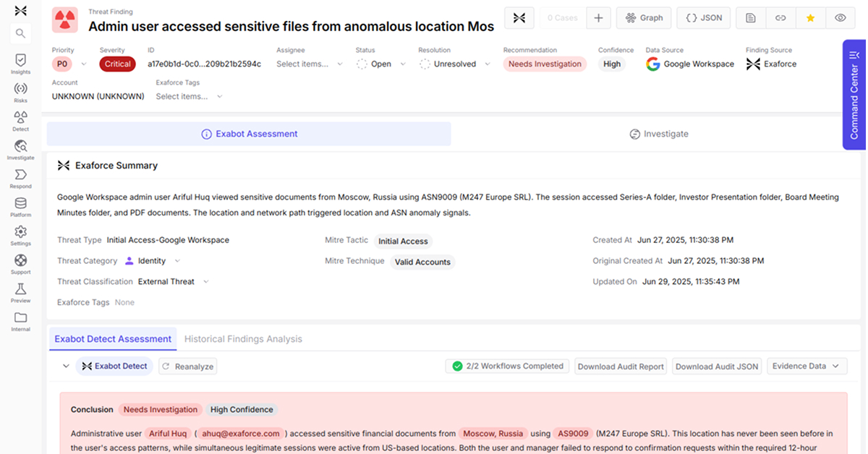Open the Graph view

[x=644, y=18]
